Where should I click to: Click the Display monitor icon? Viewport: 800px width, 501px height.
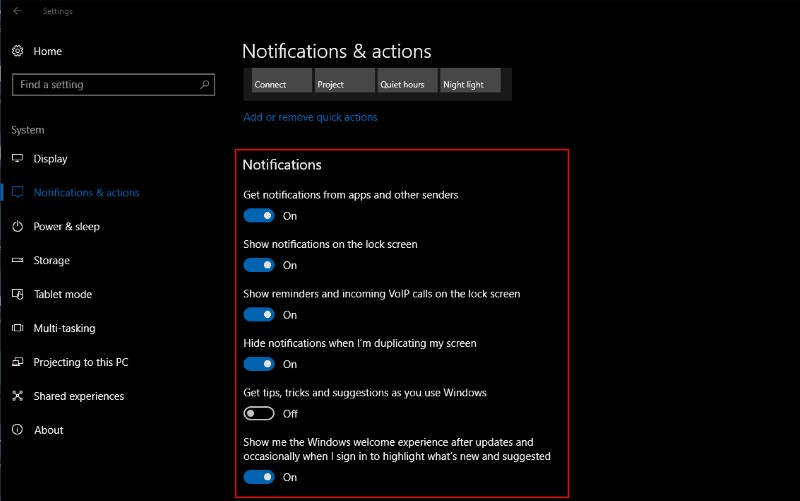click(x=17, y=158)
